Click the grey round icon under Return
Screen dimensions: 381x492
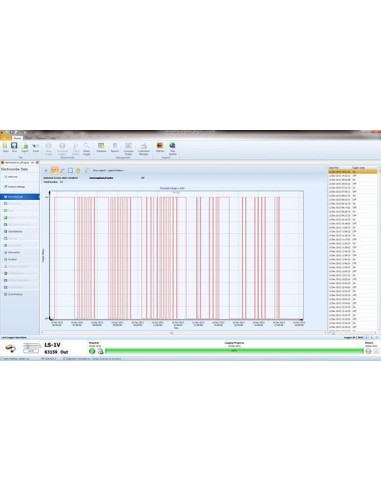[368, 351]
